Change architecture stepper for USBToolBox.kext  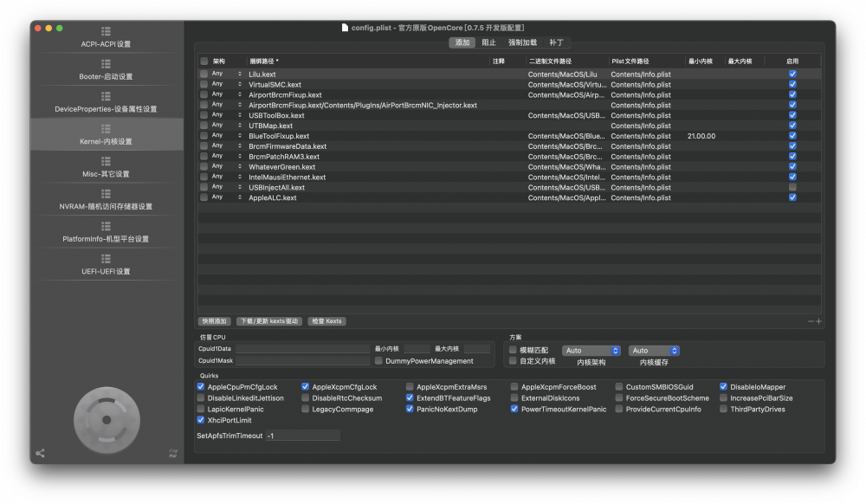pos(240,115)
